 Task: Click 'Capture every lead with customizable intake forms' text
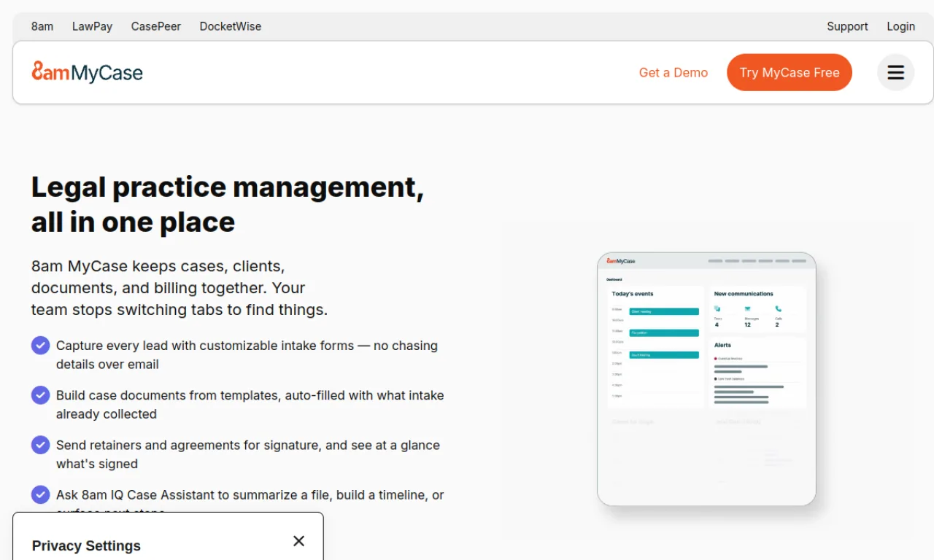[x=205, y=346]
